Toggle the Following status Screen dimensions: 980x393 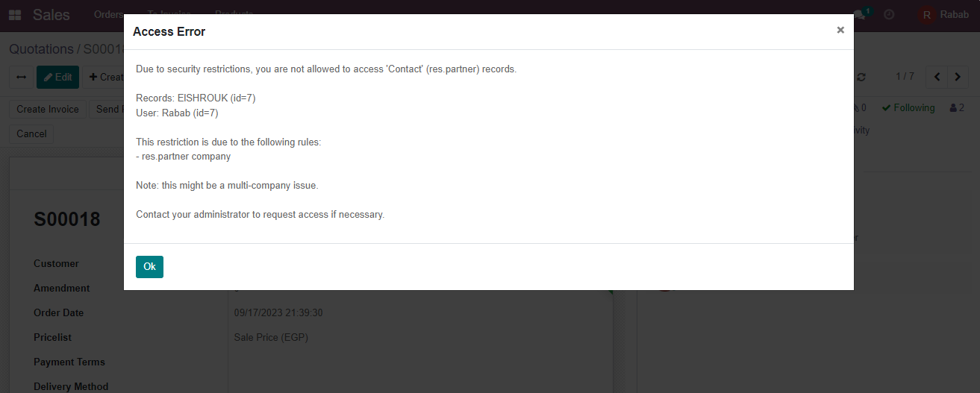(908, 108)
